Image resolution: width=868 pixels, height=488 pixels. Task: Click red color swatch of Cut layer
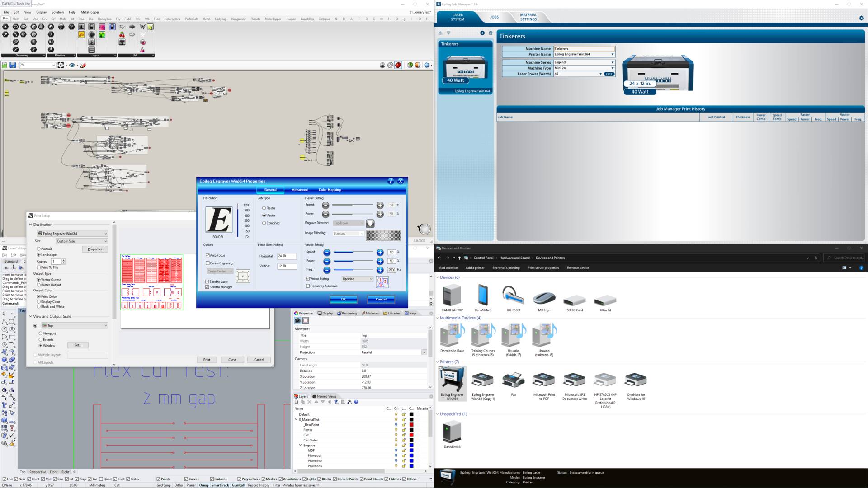[411, 435]
